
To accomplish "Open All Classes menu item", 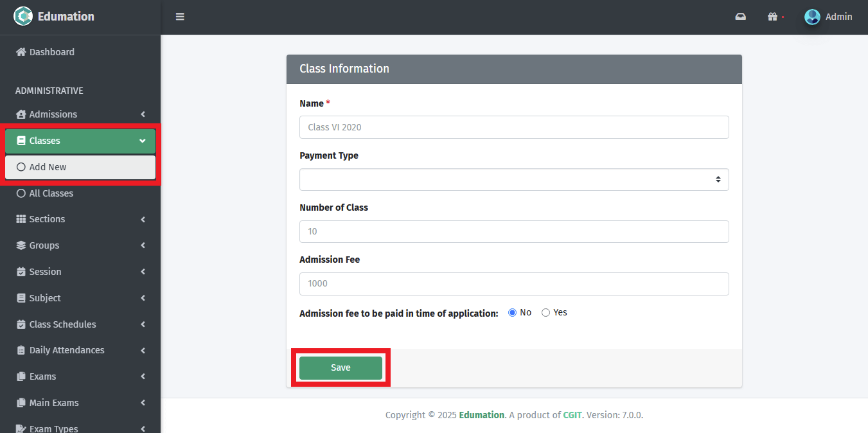I will coord(80,193).
